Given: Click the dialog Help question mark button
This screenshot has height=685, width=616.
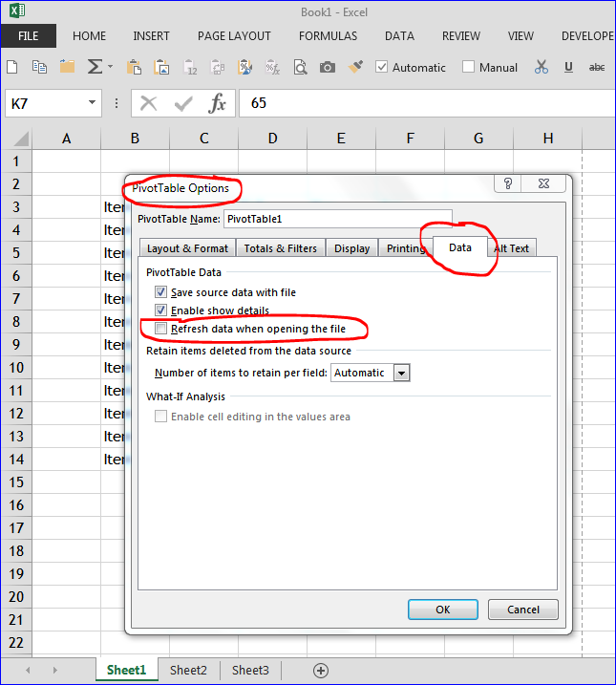Looking at the screenshot, I should click(x=508, y=183).
